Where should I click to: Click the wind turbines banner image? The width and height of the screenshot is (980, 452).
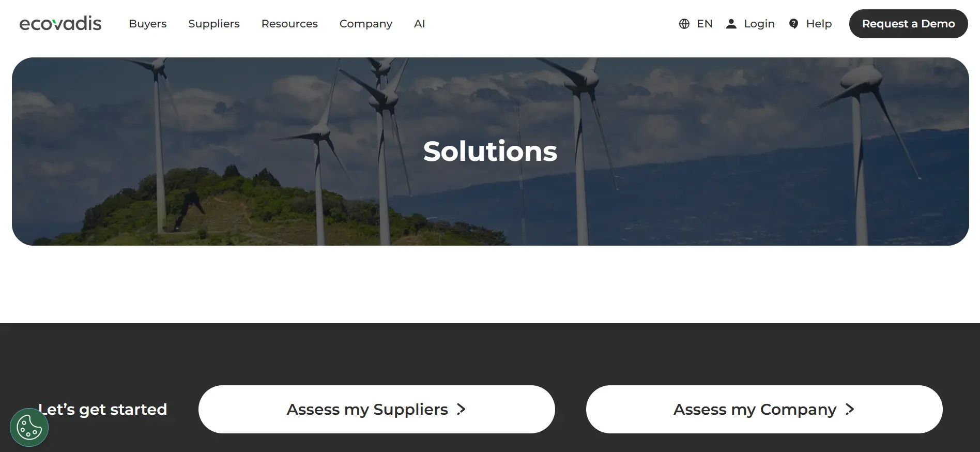[490, 152]
